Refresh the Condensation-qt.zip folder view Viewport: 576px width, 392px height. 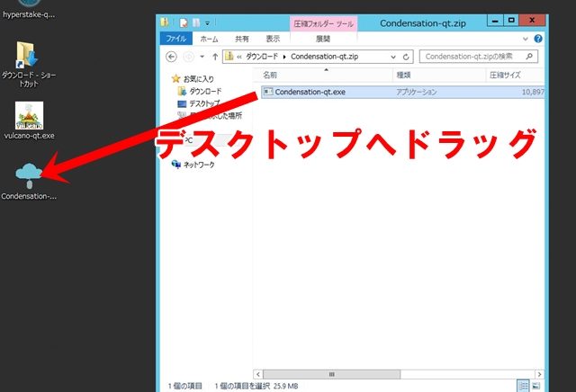406,57
